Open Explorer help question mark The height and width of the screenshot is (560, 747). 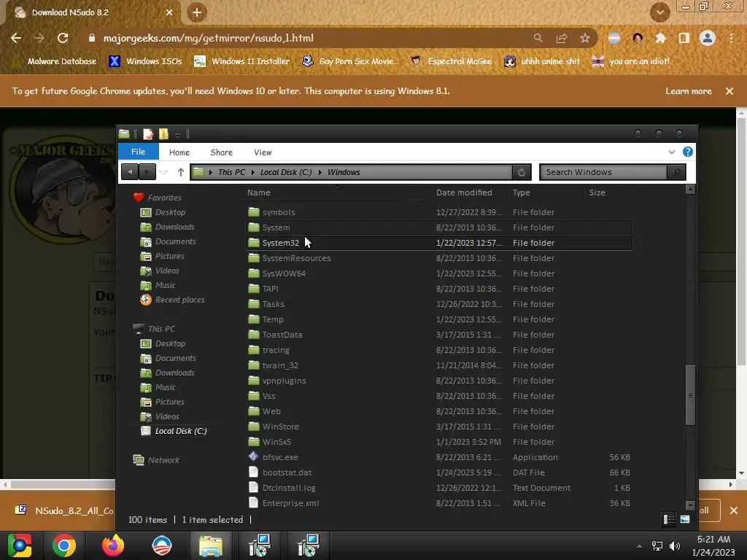point(687,152)
